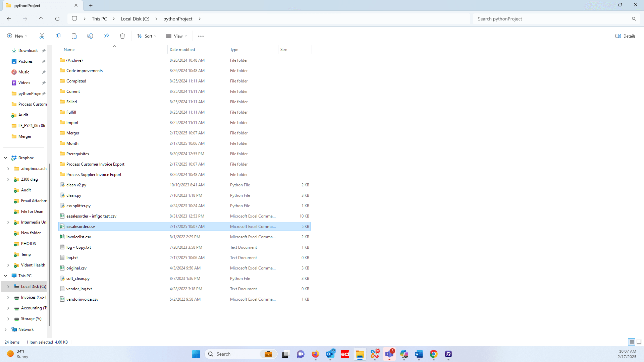Image resolution: width=644 pixels, height=362 pixels.
Task: Click the Copy toolbar icon
Action: (x=58, y=36)
